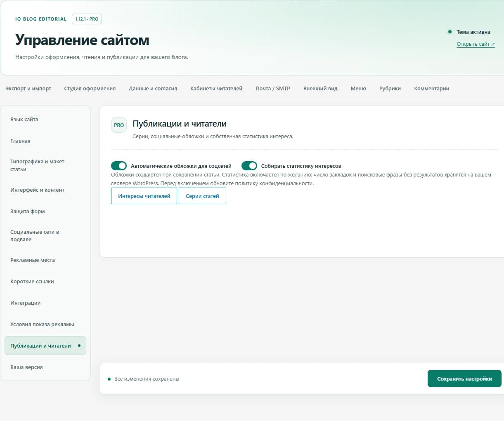The height and width of the screenshot is (421, 504).
Task: Click the PRO badge icon beside Публикации и читатели
Action: coord(119,125)
